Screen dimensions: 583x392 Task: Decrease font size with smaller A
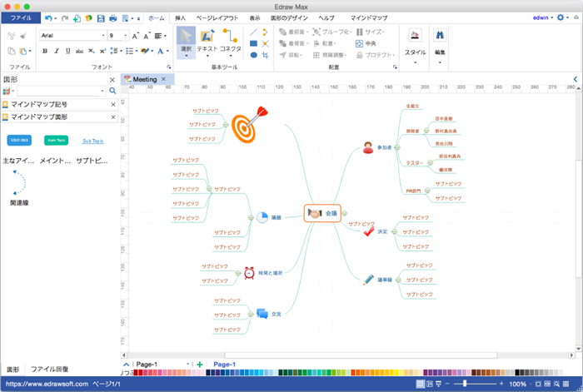click(x=147, y=36)
